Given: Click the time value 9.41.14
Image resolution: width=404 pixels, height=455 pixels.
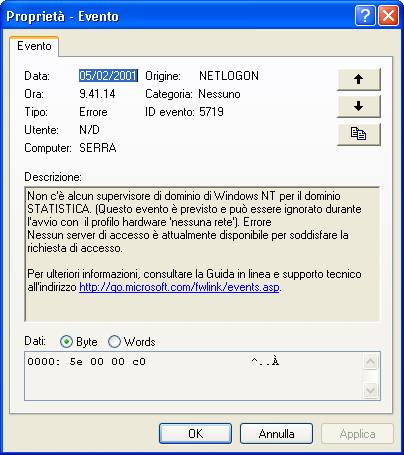Looking at the screenshot, I should click(x=97, y=94).
